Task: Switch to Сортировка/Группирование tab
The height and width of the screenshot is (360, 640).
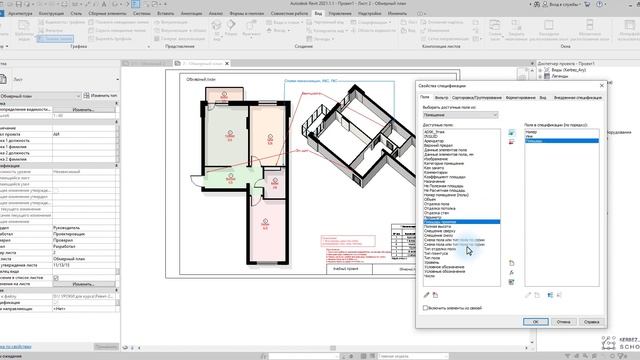Action: tap(476, 98)
